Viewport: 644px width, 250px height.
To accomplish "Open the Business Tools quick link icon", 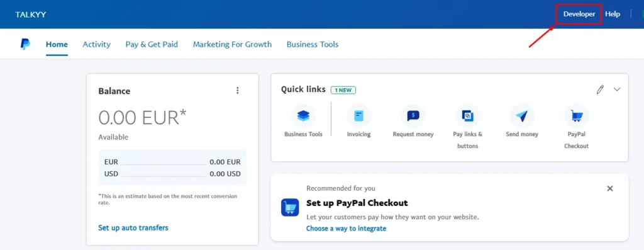I will tap(304, 116).
